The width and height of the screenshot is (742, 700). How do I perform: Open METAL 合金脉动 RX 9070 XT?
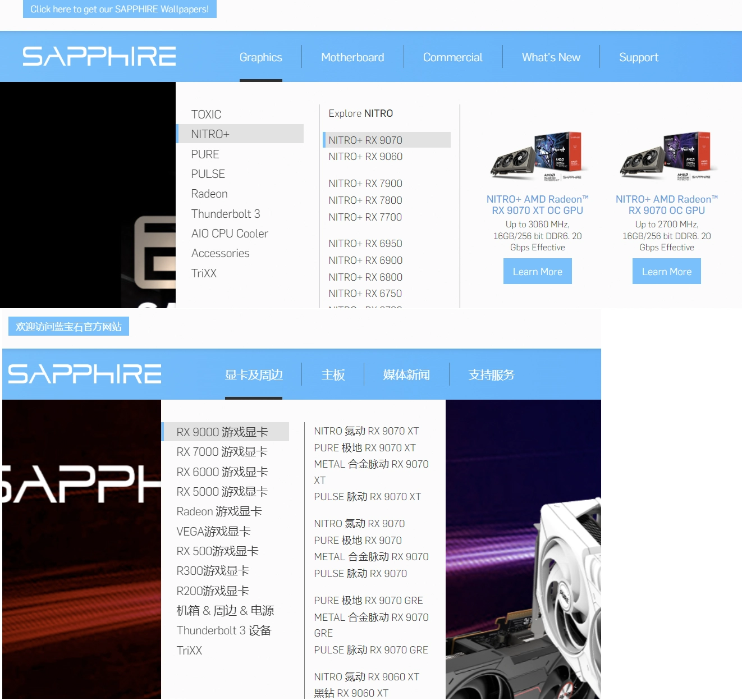(372, 472)
